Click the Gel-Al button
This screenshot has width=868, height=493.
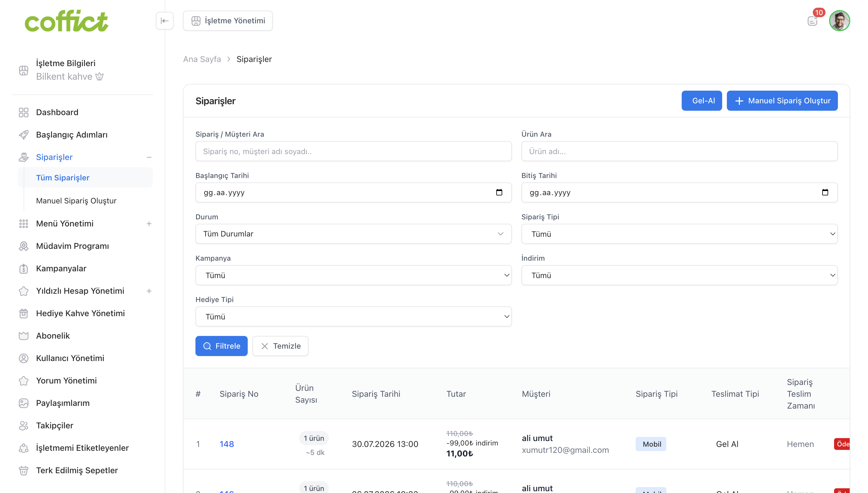[x=701, y=101]
